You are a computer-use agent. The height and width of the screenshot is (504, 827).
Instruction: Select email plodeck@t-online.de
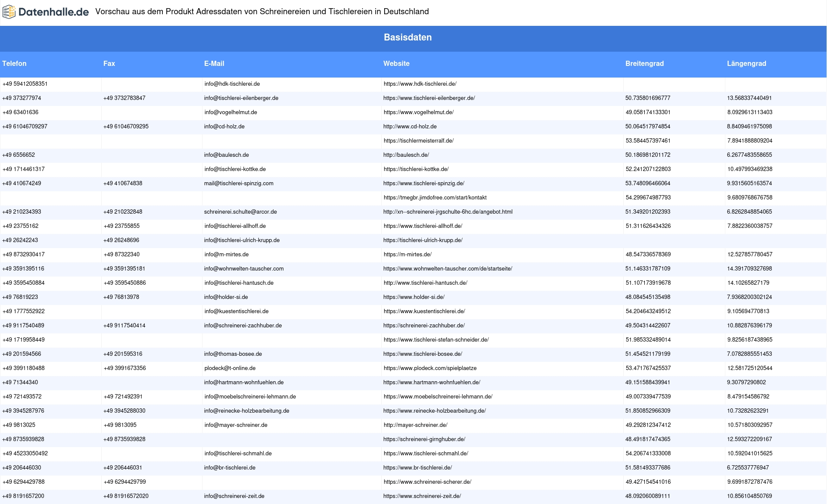pos(230,368)
